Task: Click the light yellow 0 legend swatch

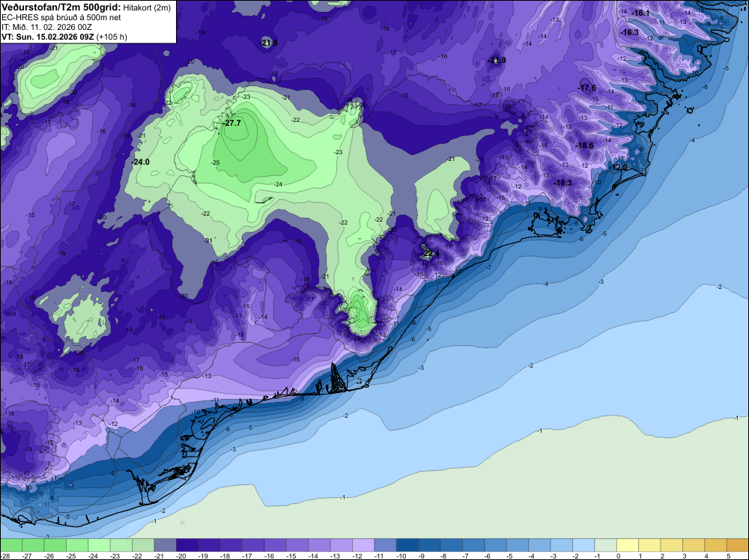Action: click(x=628, y=545)
